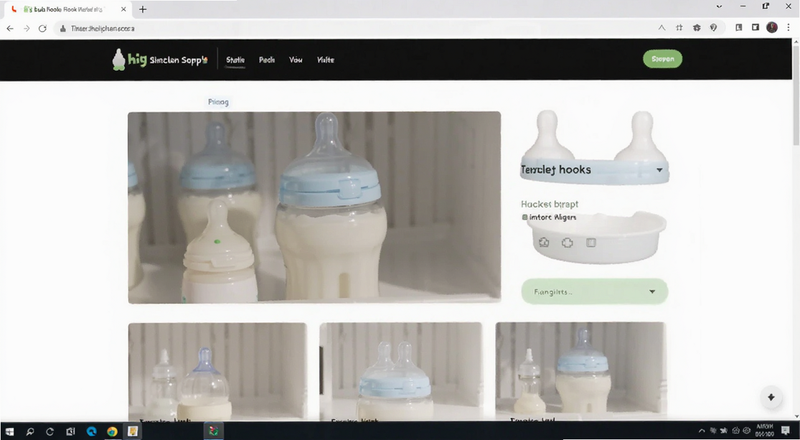Open a new browser tab with the plus icon
This screenshot has width=800, height=440.
point(143,9)
